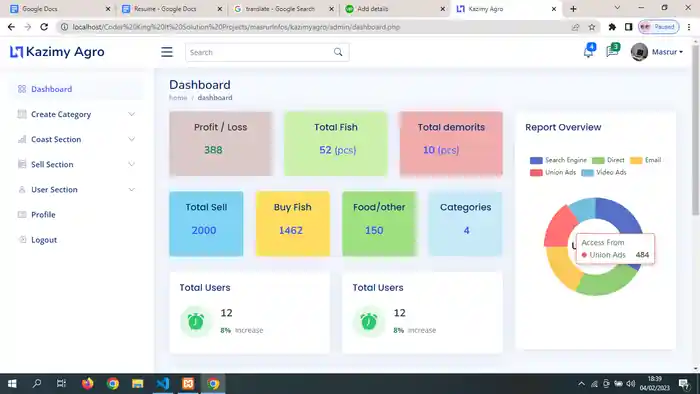The image size is (700, 394).
Task: Open the notifications bell icon
Action: 588,52
